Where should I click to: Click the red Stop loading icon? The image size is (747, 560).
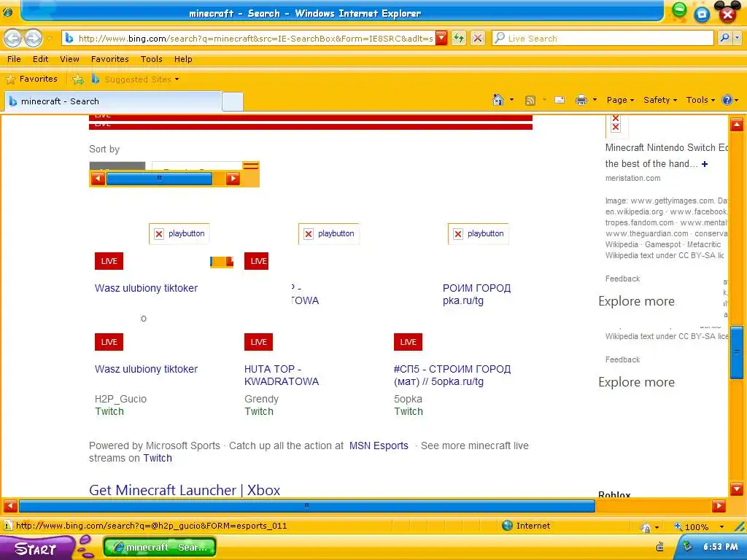478,38
